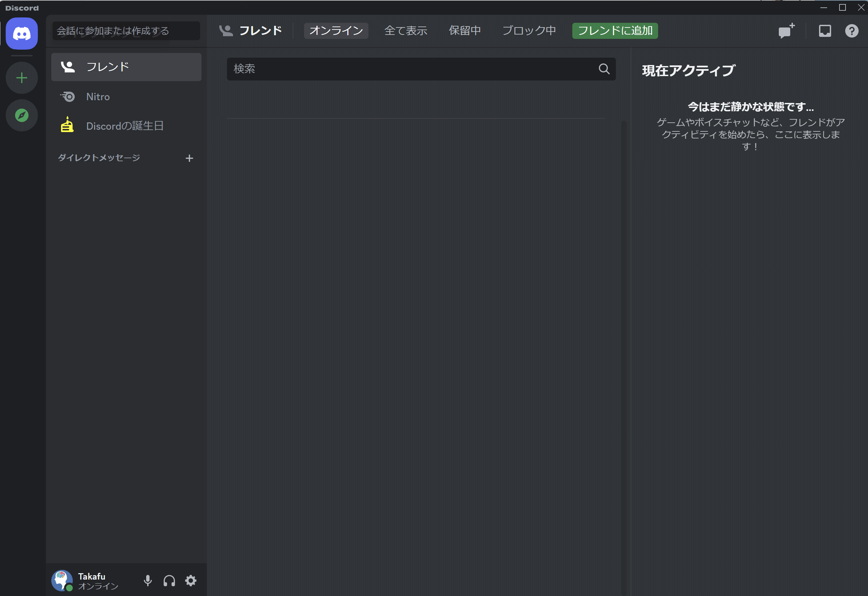Open Explore servers compass icon
This screenshot has height=596, width=868.
(x=22, y=115)
